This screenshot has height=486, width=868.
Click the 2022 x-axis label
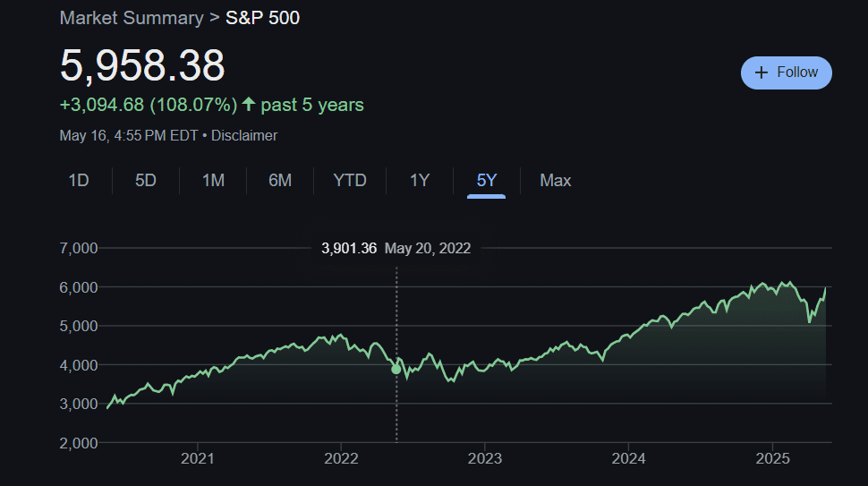coord(341,458)
